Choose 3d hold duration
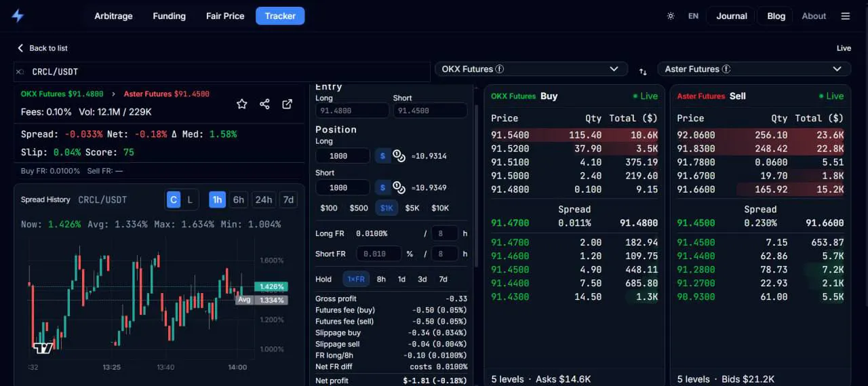Image resolution: width=868 pixels, height=386 pixels. (x=422, y=279)
